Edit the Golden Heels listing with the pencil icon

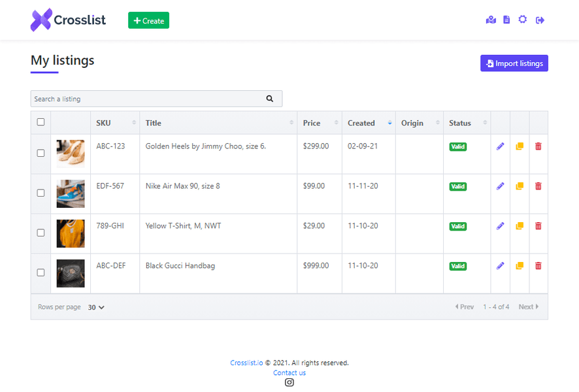[x=500, y=146]
